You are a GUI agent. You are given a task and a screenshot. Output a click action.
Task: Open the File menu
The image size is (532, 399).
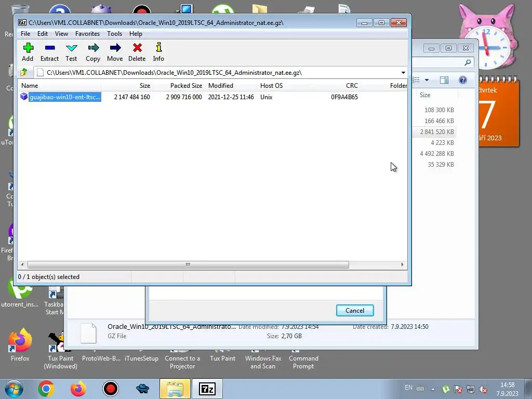click(x=25, y=34)
